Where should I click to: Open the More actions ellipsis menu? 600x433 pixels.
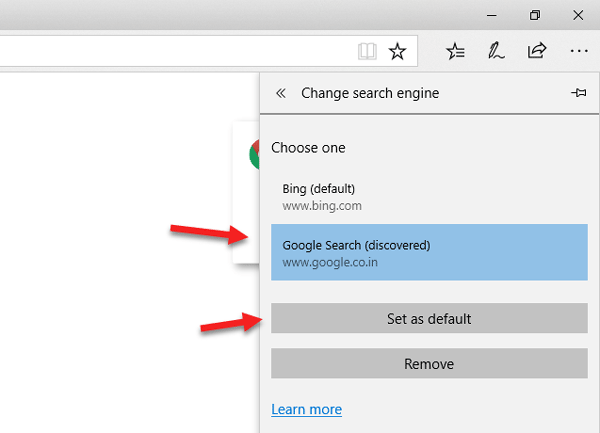(579, 51)
